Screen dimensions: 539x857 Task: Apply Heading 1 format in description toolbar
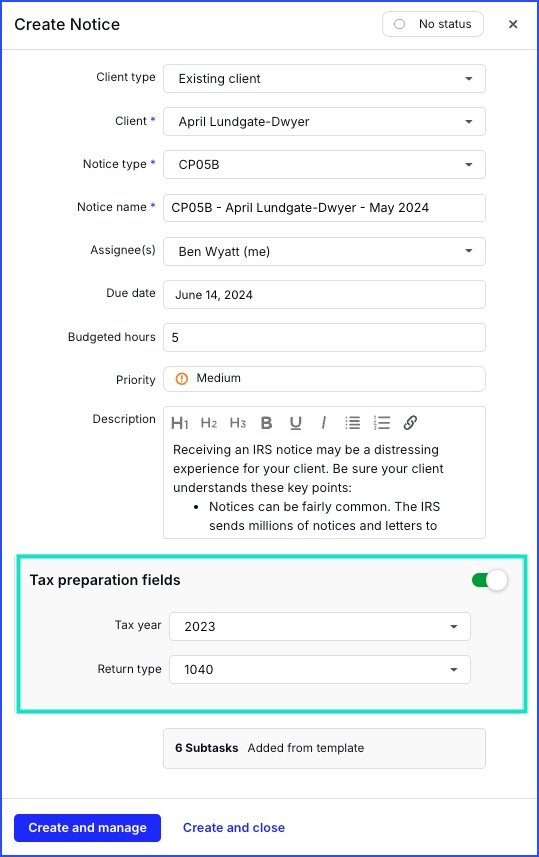pyautogui.click(x=180, y=423)
